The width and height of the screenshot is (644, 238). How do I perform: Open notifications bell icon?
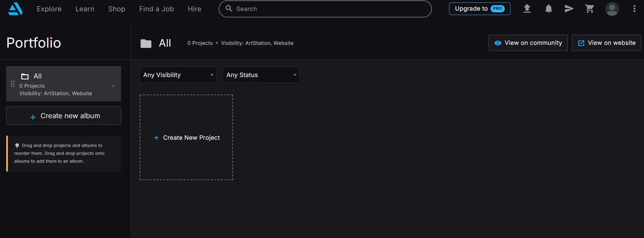[549, 9]
